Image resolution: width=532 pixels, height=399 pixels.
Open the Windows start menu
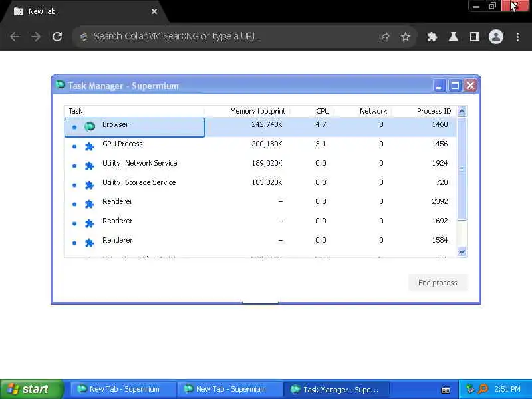tap(31, 389)
